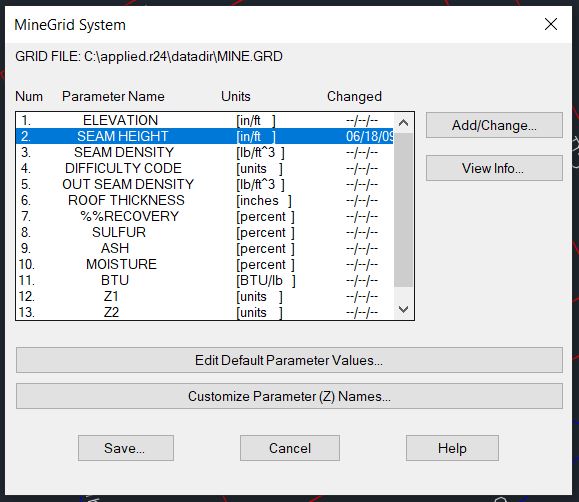Select the %%RECOVERY parameter row
The image size is (579, 502).
pos(205,216)
